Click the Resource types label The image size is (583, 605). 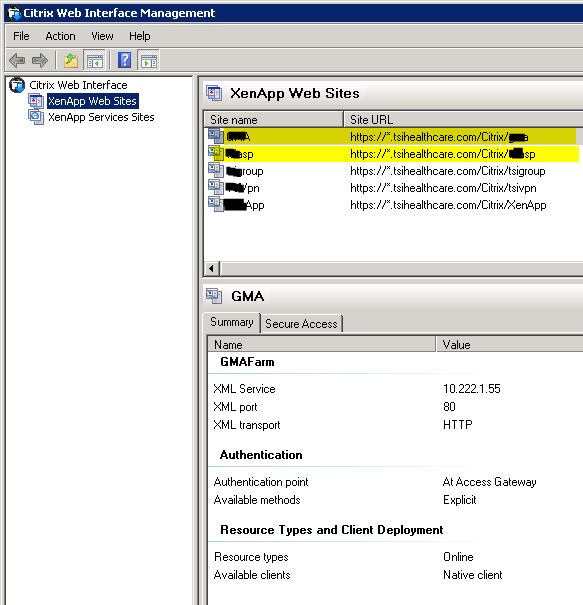point(251,557)
